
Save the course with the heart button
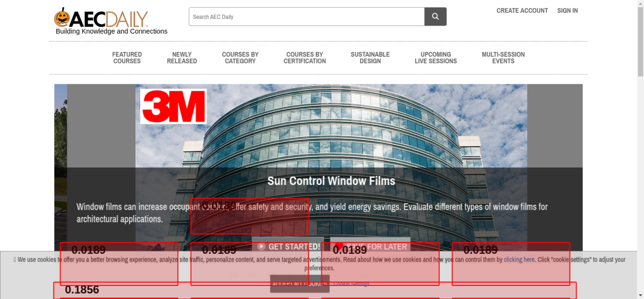pyautogui.click(x=370, y=246)
